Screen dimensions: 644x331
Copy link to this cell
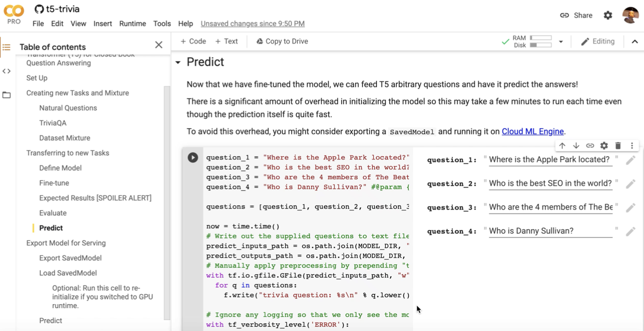[590, 146]
